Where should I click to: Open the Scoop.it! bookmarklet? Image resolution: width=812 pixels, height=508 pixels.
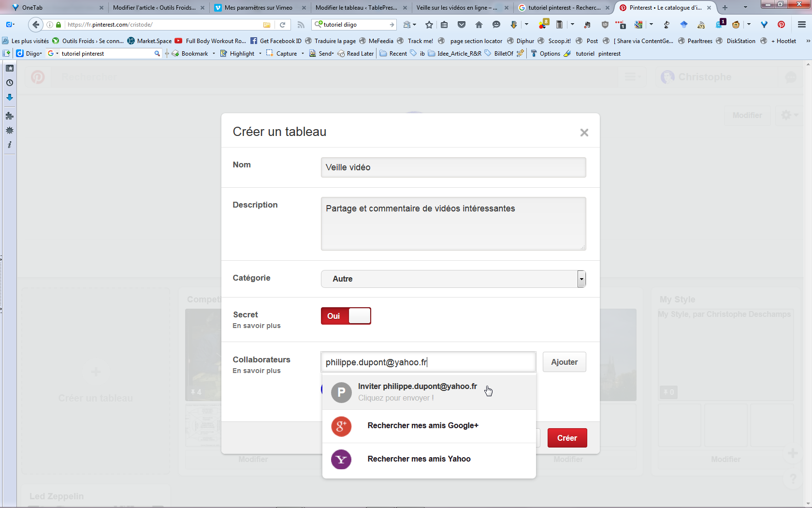click(554, 41)
